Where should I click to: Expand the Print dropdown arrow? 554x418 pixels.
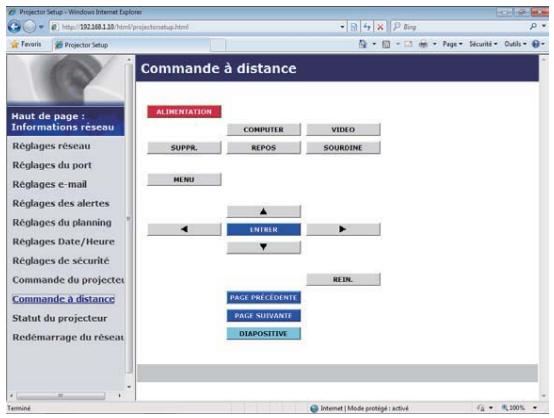tap(435, 44)
